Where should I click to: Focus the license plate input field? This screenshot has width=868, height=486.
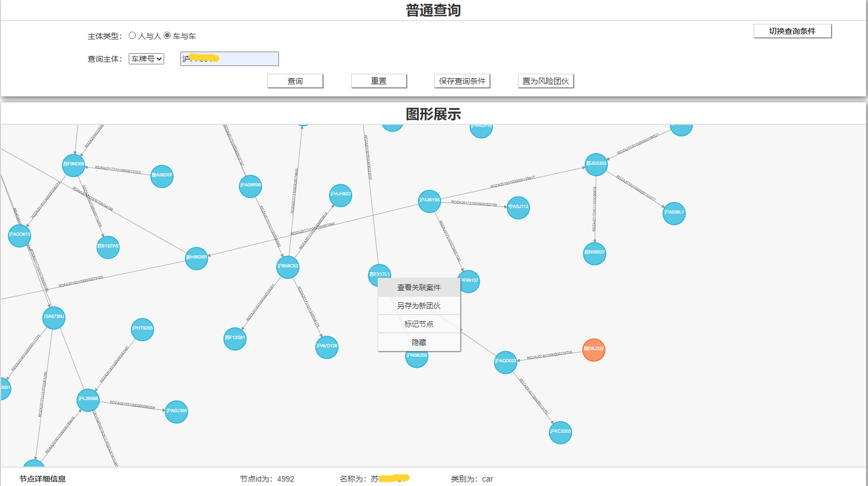[x=230, y=59]
